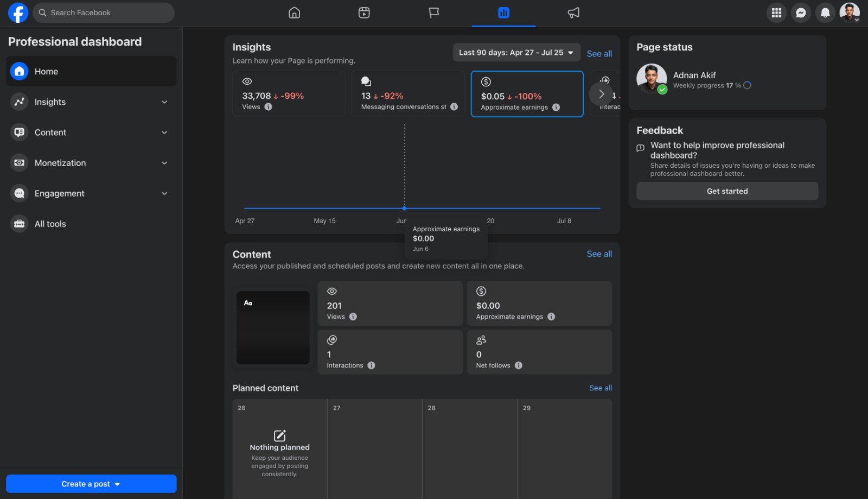Expand the Monetization sidebar section chevron
Viewport: 868px width, 499px height.
coord(164,162)
